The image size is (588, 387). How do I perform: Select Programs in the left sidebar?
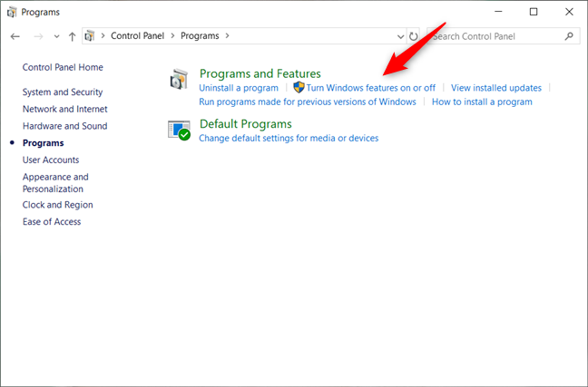pyautogui.click(x=44, y=143)
